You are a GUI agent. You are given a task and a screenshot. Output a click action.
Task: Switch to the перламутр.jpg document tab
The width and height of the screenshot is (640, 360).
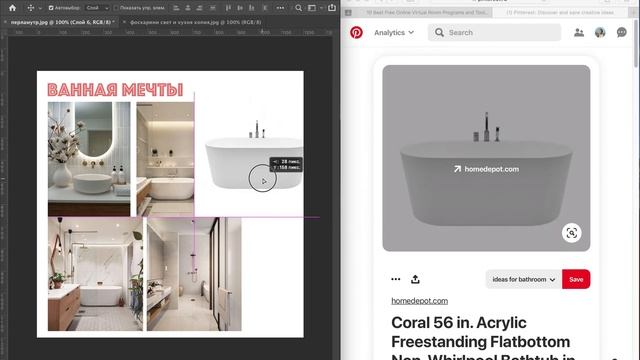click(x=62, y=22)
